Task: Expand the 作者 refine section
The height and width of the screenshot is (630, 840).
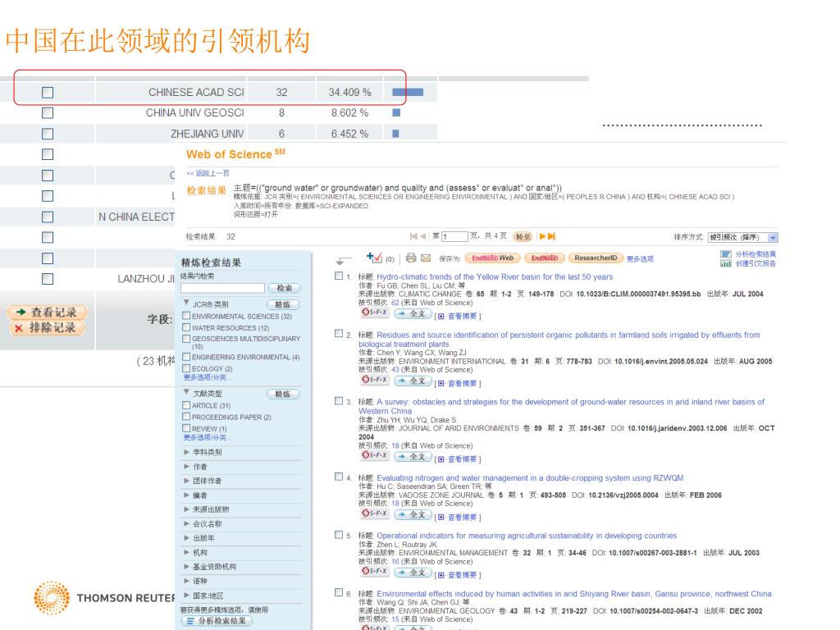Action: click(x=186, y=467)
